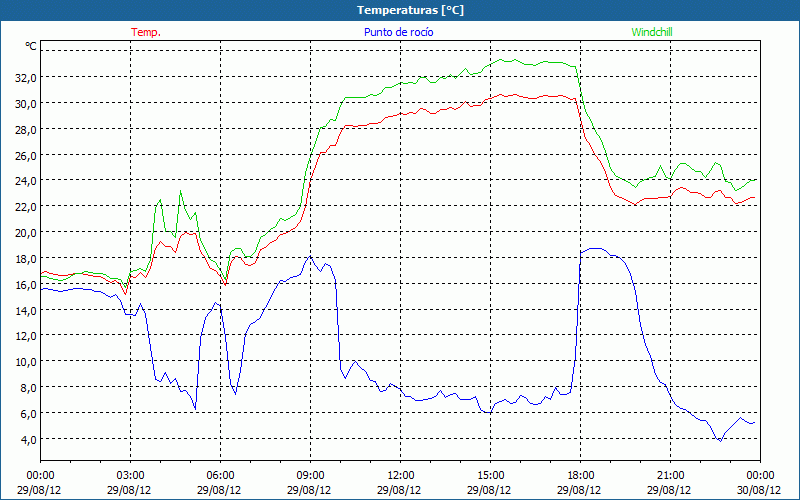Click the '16,0' y-axis value

coord(25,285)
